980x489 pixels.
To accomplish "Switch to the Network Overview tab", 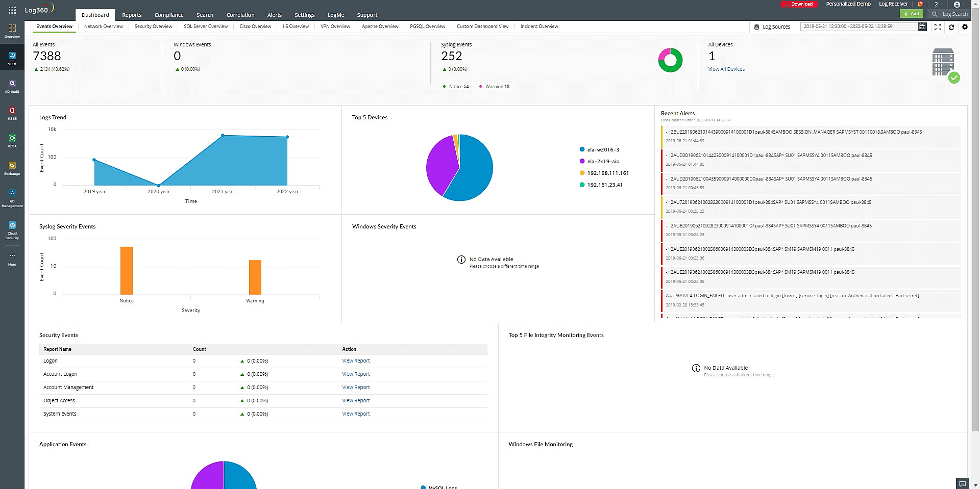I will click(x=103, y=27).
